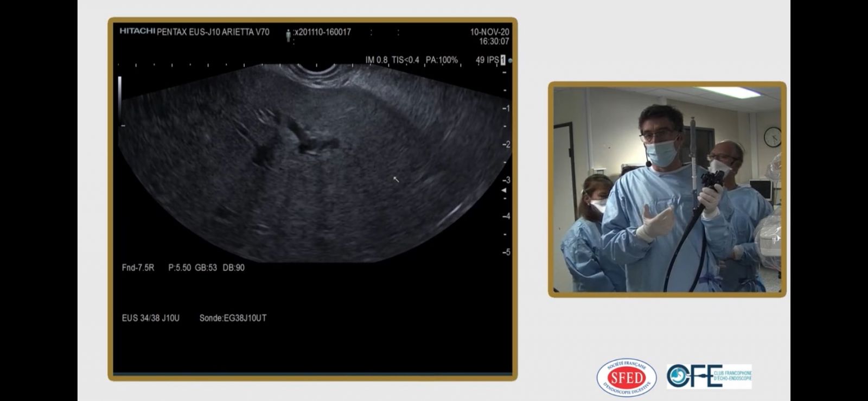Image resolution: width=868 pixels, height=401 pixels.
Task: Click the DB:90 dynamic range value
Action: coord(233,268)
